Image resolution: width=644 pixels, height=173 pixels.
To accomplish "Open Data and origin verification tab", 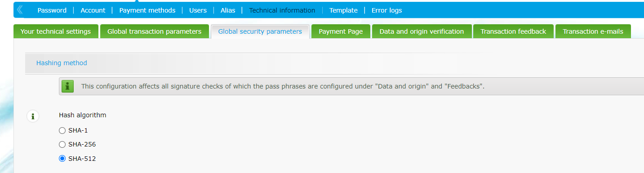I will [x=422, y=31].
